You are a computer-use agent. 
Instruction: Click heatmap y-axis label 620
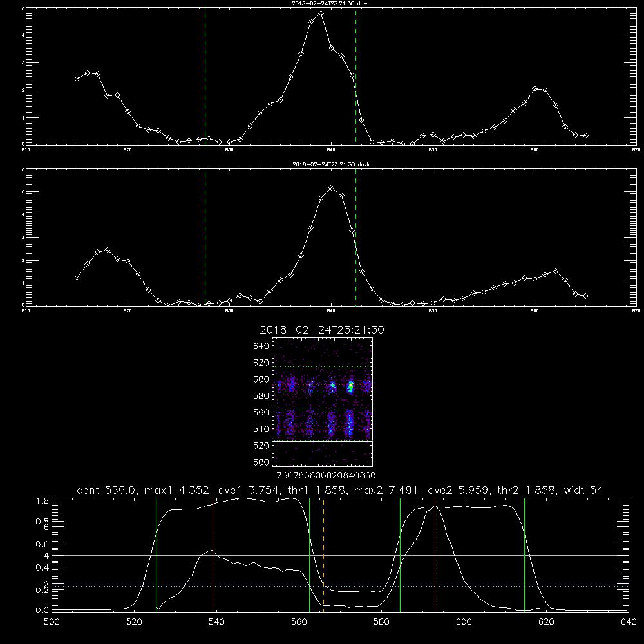point(261,363)
